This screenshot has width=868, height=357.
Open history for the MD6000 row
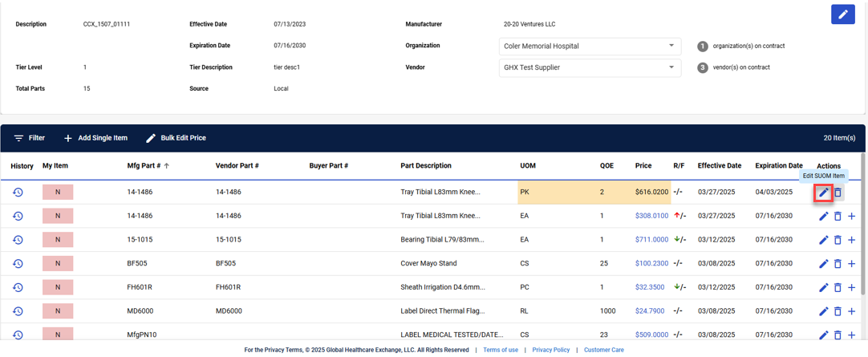(18, 311)
